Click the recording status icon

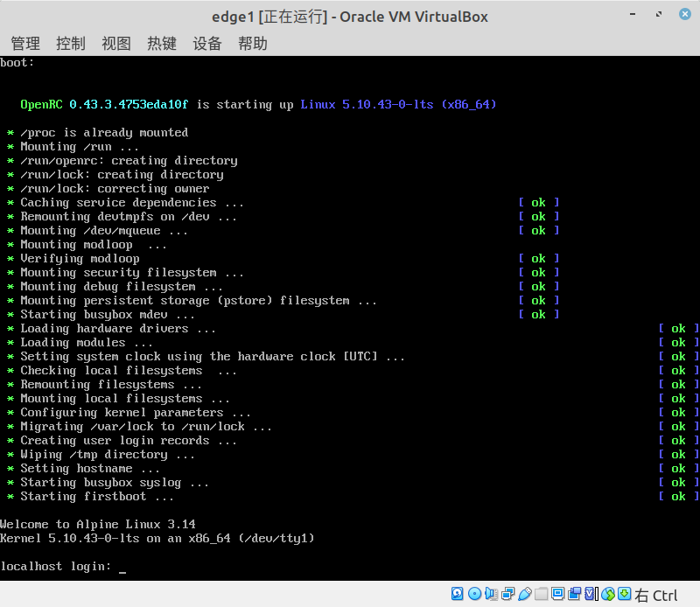tap(575, 593)
